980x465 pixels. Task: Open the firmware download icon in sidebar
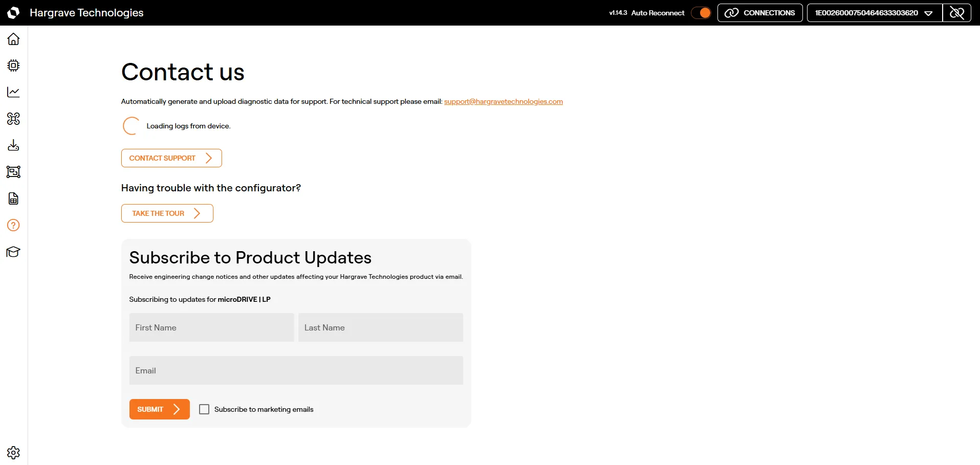13,145
